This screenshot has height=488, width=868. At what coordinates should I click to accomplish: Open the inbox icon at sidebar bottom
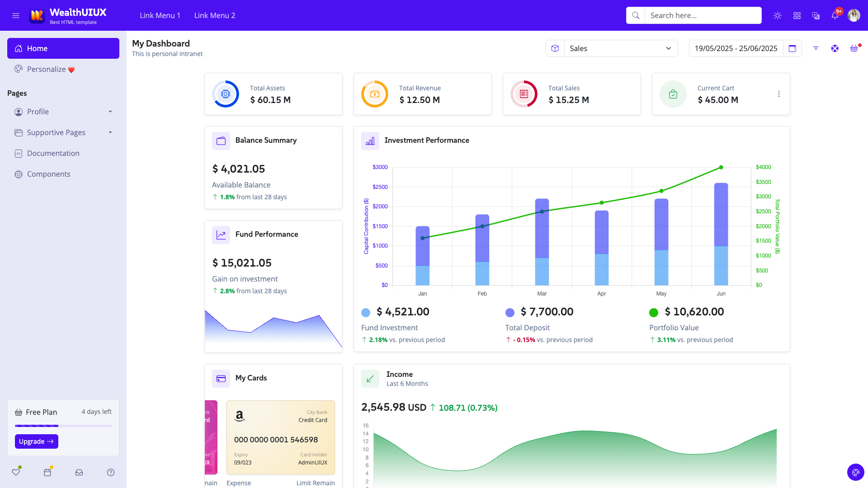click(x=79, y=472)
